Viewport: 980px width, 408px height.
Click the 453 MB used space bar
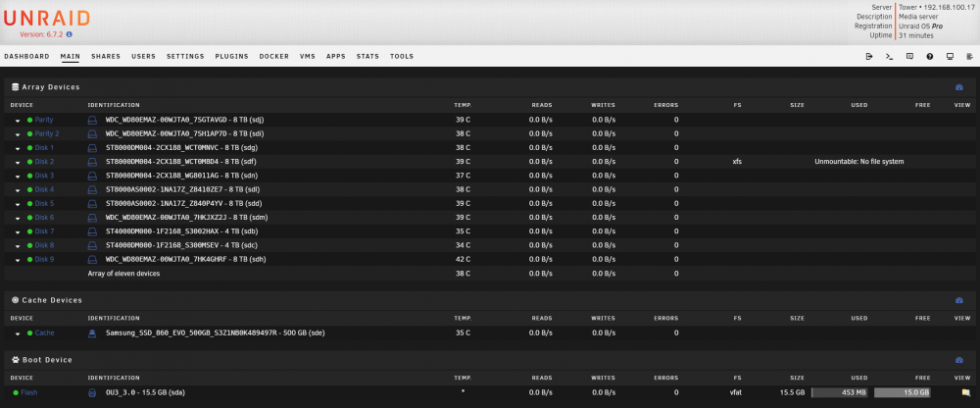[x=840, y=393]
